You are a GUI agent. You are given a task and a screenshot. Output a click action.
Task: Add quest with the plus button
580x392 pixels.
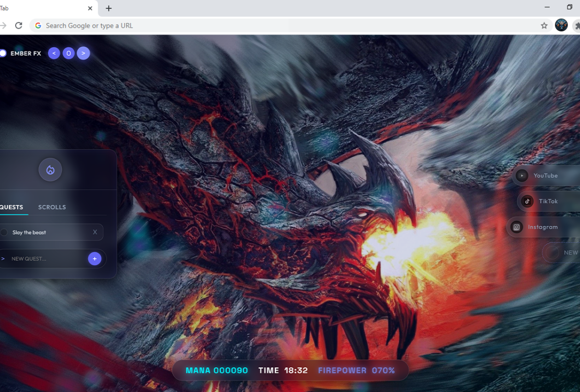95,259
